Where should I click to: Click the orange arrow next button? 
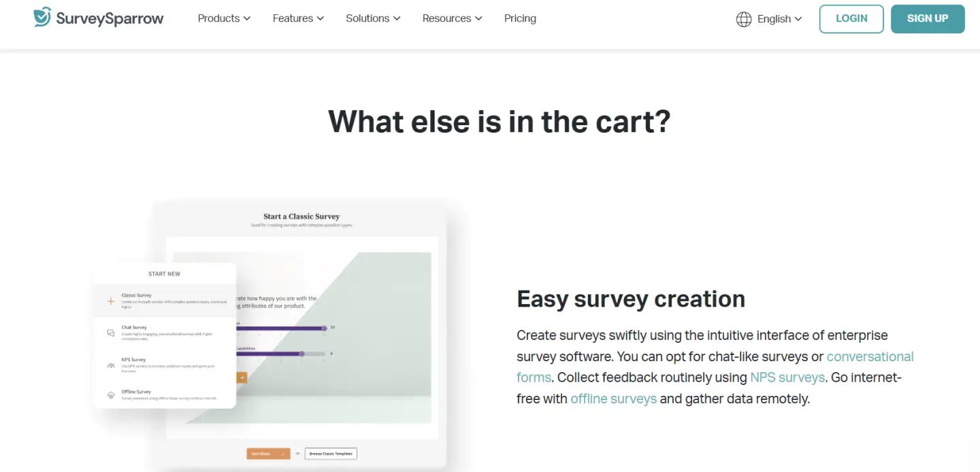(242, 377)
